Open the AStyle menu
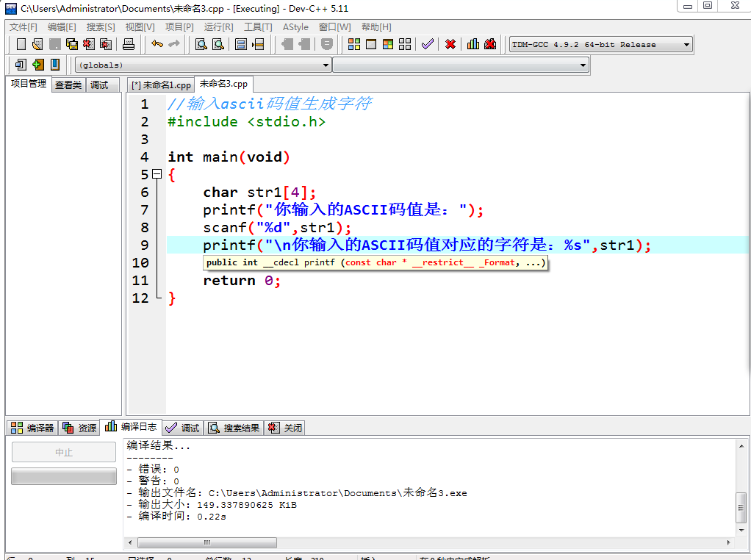The image size is (751, 560). coord(295,27)
